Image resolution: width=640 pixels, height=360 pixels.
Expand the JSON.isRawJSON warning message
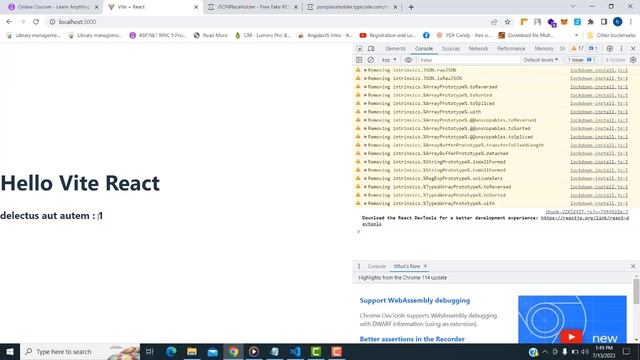(x=365, y=78)
